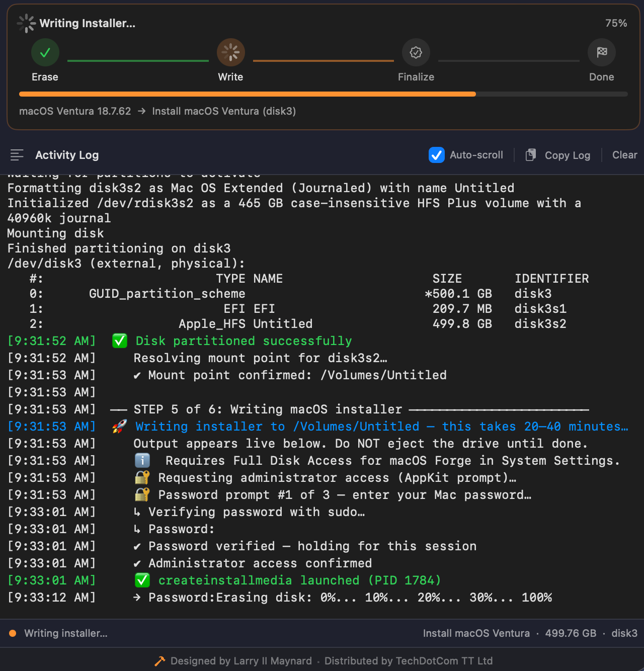Click the copy icon next to Copy Log
The width and height of the screenshot is (644, 671).
tap(530, 155)
